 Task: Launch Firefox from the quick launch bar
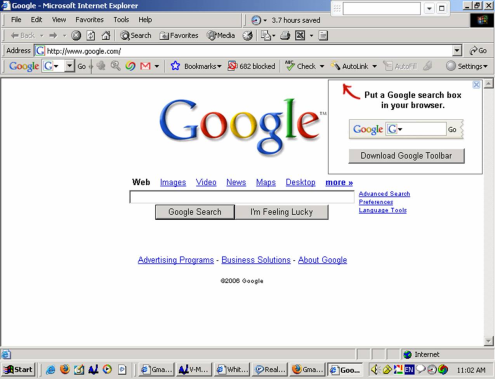pos(65,369)
